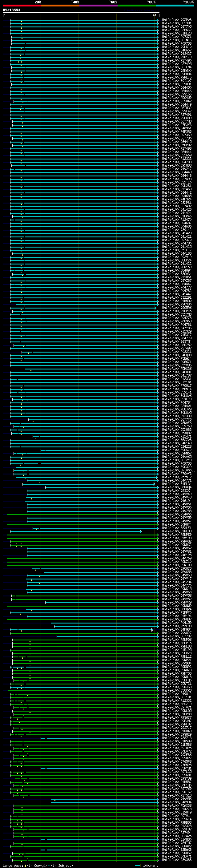Select the last hit UniRef100_O80388

pos(176,860)
